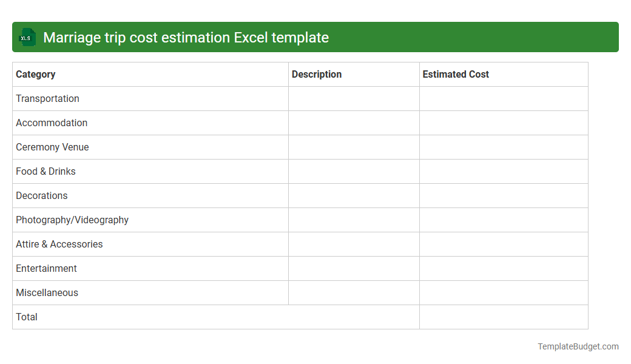Select the Accommodation row label

(52, 123)
